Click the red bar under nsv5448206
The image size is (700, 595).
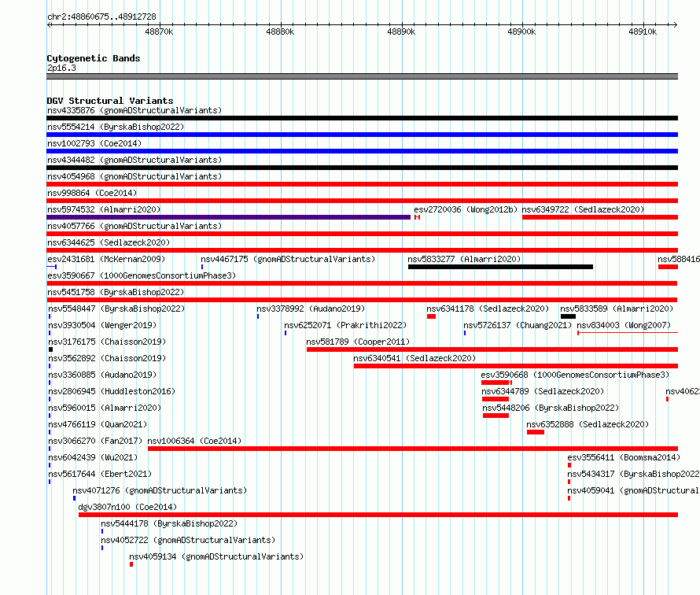coord(496,416)
